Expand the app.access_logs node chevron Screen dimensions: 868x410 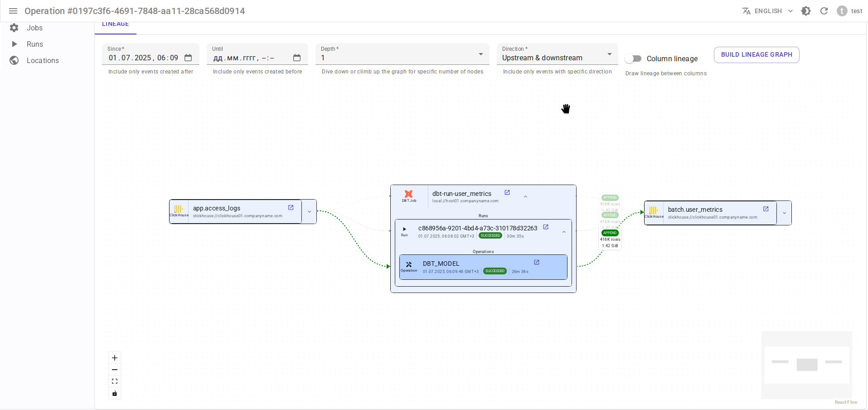coord(310,212)
